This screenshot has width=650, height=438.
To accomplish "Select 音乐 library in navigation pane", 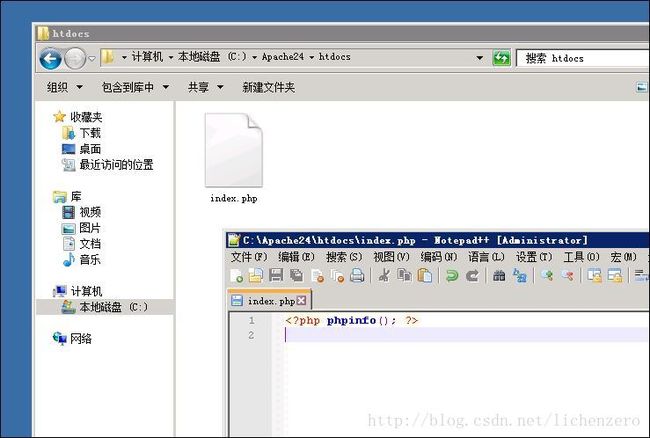I will click(90, 260).
